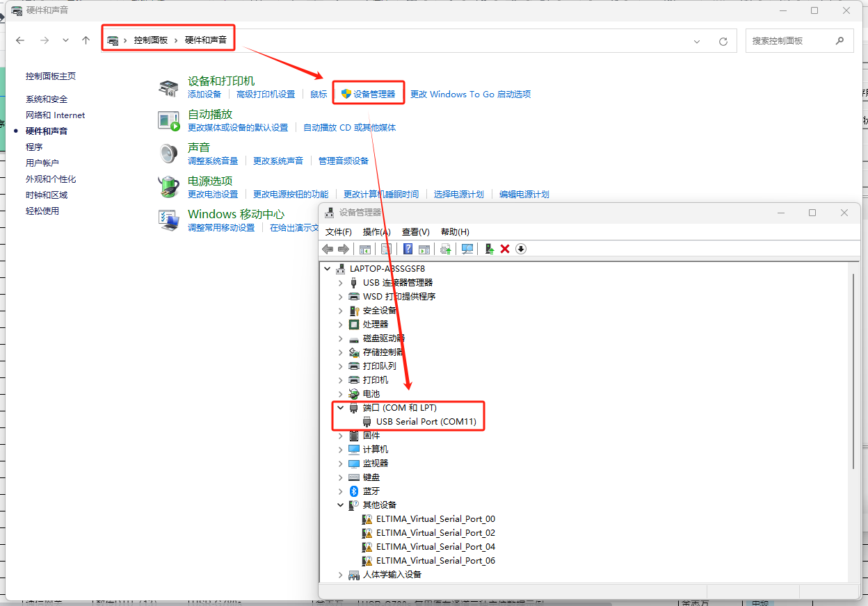Open the Properties toolbar icon in Device Manager
The height and width of the screenshot is (606, 868).
387,249
